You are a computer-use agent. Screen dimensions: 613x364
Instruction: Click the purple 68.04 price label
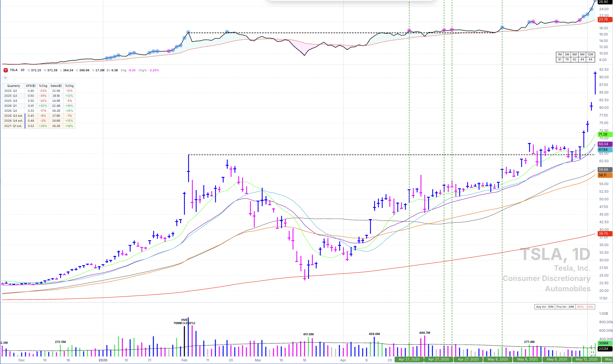(605, 144)
